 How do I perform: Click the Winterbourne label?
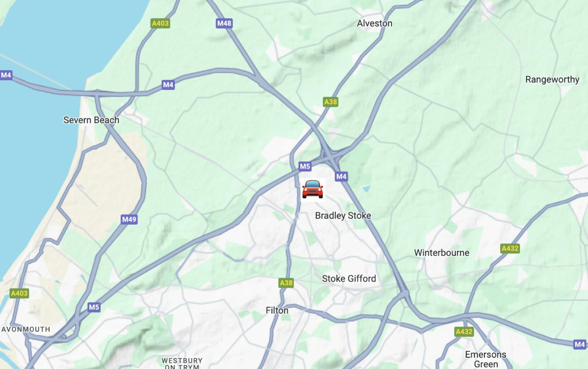[441, 253]
